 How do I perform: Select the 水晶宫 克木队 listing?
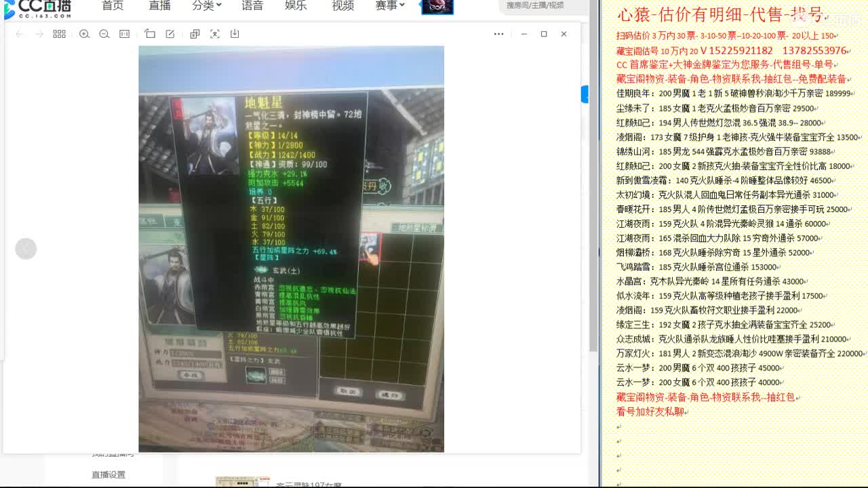pyautogui.click(x=711, y=281)
